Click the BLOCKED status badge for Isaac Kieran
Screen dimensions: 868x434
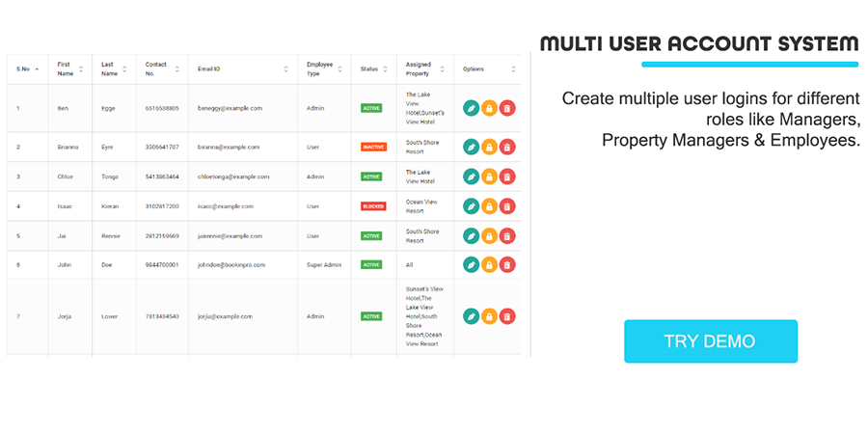(373, 205)
